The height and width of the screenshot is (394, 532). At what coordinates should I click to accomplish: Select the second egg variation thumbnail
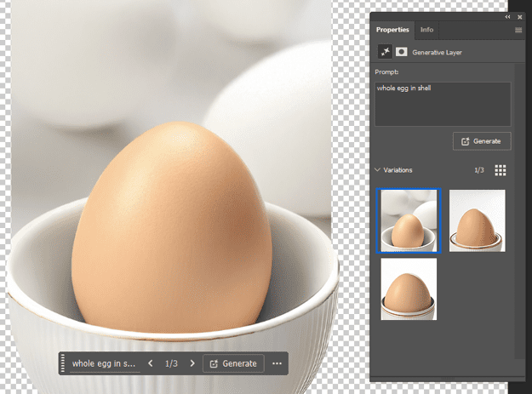pos(477,220)
